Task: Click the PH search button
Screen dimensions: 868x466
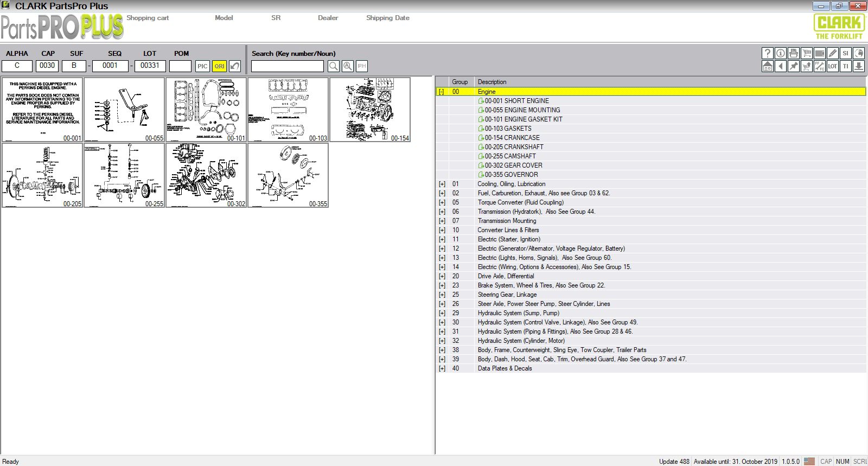Action: [362, 66]
